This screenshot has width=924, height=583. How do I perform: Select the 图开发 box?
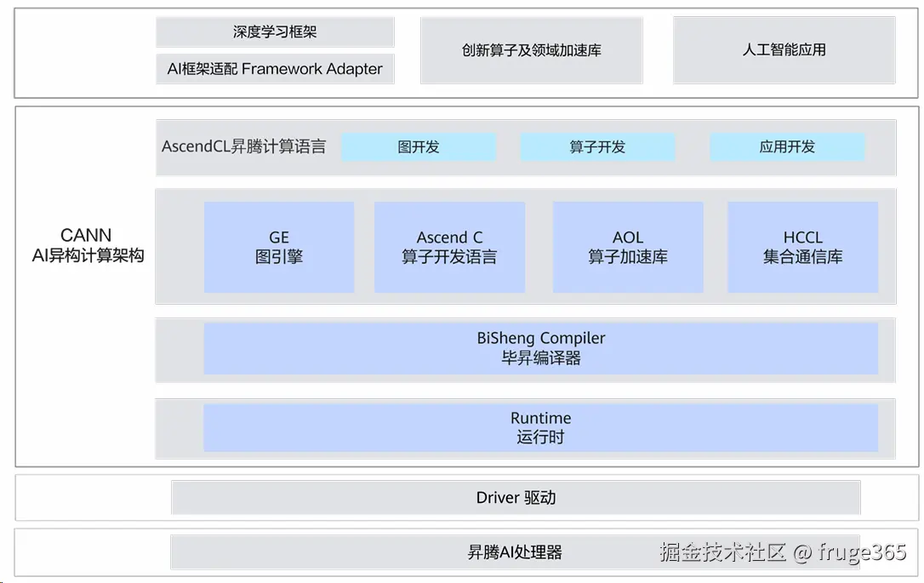point(419,146)
